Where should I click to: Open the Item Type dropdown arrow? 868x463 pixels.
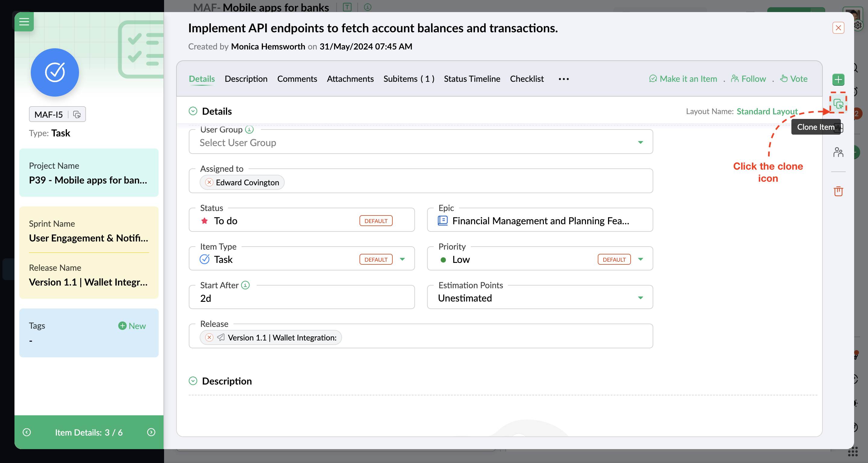pos(402,259)
